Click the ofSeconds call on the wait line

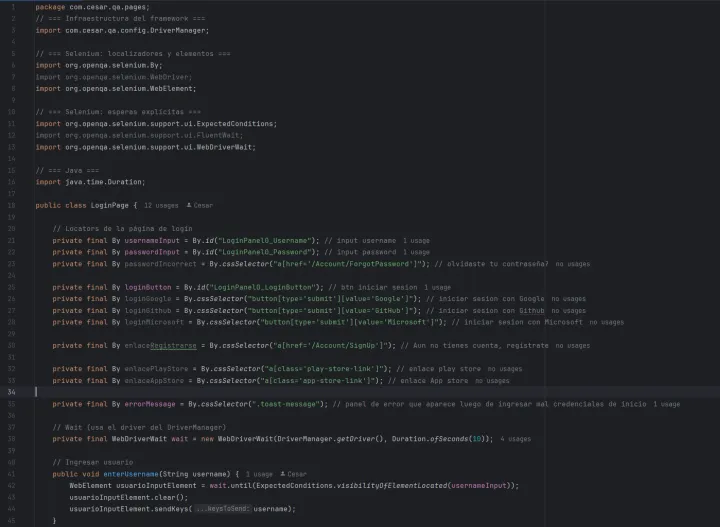(x=449, y=439)
